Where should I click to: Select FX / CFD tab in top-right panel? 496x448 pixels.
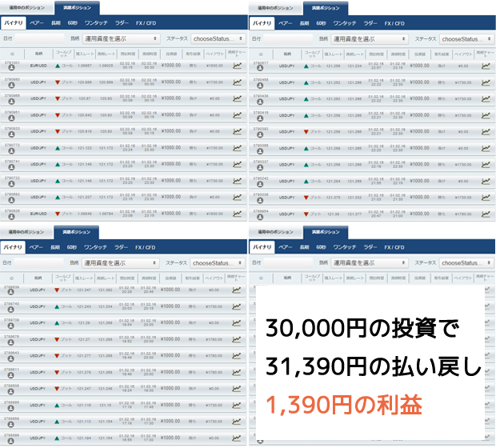(394, 23)
